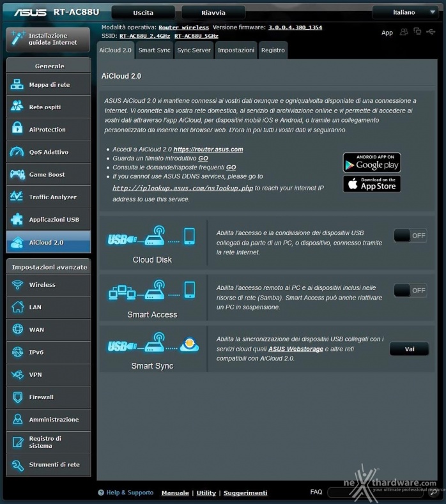Click GO link for filmato introduttivo
The height and width of the screenshot is (504, 446).
(203, 158)
